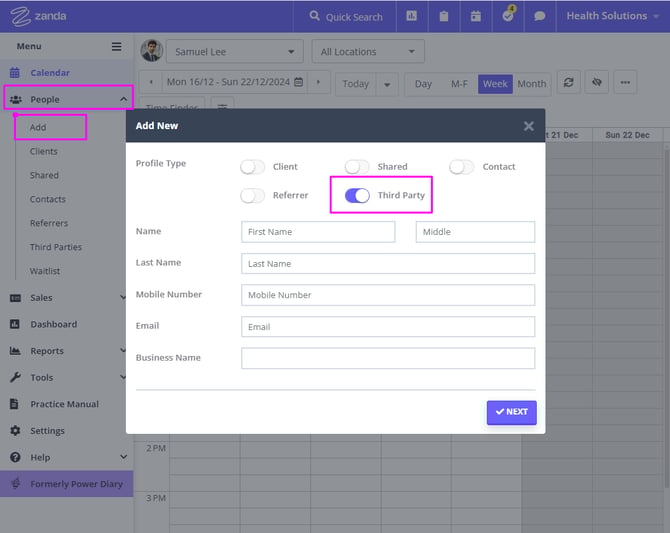This screenshot has height=533, width=670.
Task: Open the calendar icon in top bar
Action: coord(476,16)
